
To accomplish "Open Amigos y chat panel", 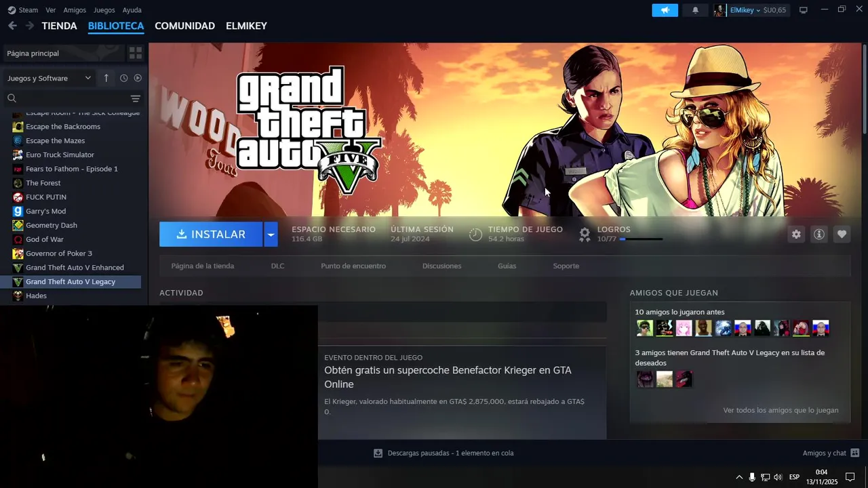I will [x=831, y=453].
